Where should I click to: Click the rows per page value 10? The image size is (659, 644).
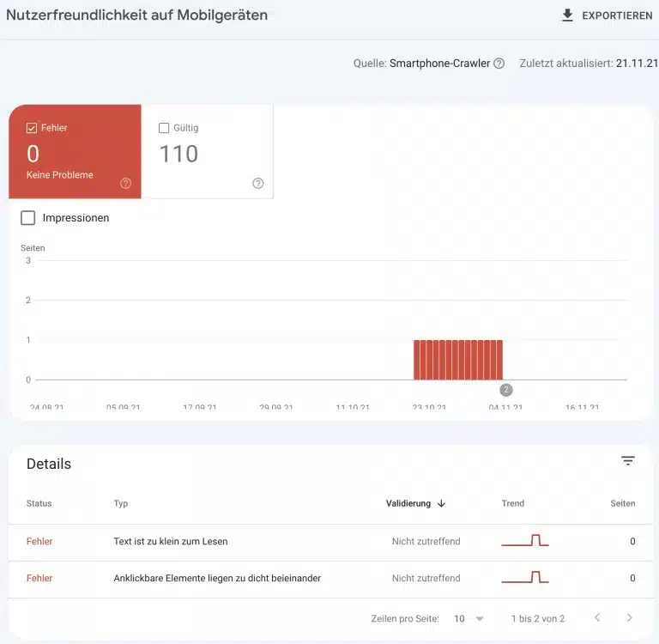click(459, 619)
